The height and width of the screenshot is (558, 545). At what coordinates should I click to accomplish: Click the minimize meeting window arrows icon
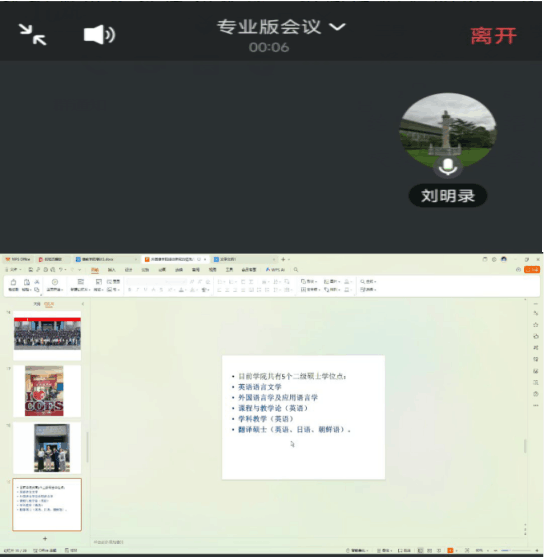pyautogui.click(x=32, y=35)
